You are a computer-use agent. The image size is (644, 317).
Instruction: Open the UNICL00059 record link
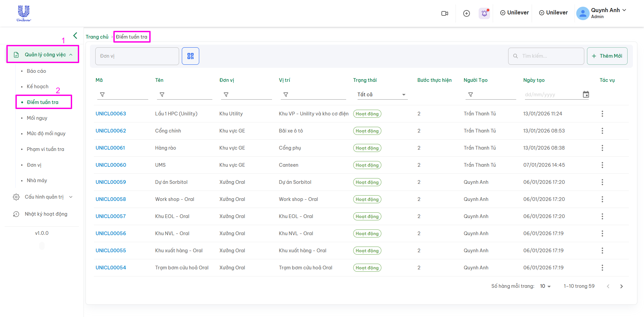pos(111,182)
